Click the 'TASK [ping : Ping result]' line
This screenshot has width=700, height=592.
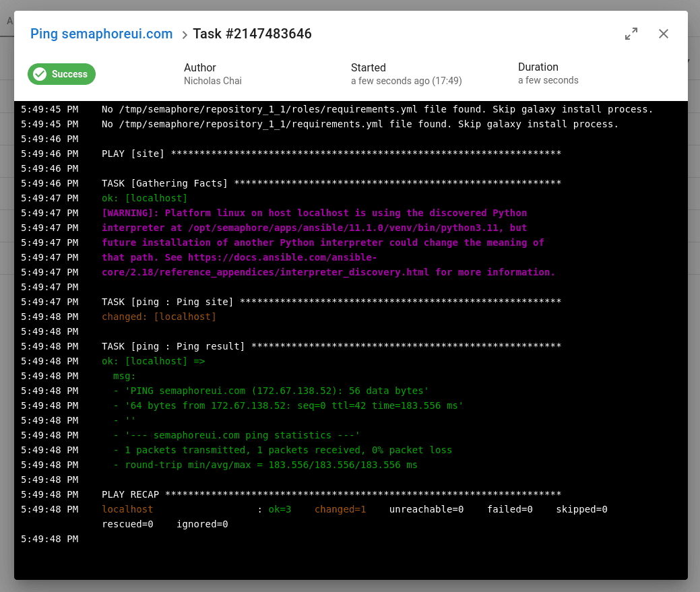click(331, 346)
